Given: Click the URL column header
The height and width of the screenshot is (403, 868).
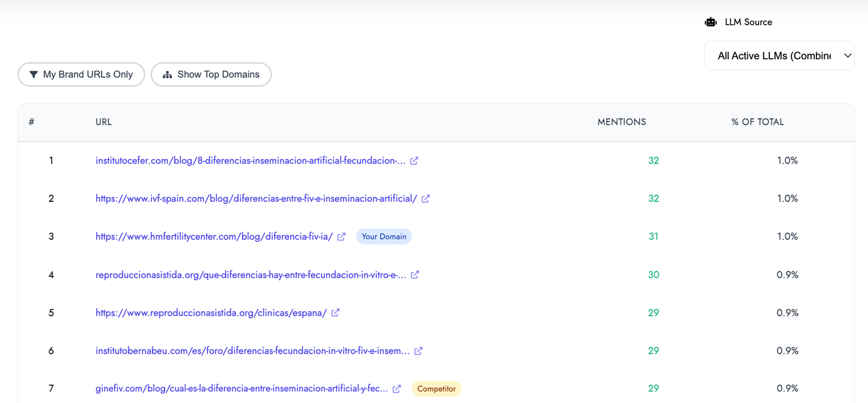Looking at the screenshot, I should (104, 122).
